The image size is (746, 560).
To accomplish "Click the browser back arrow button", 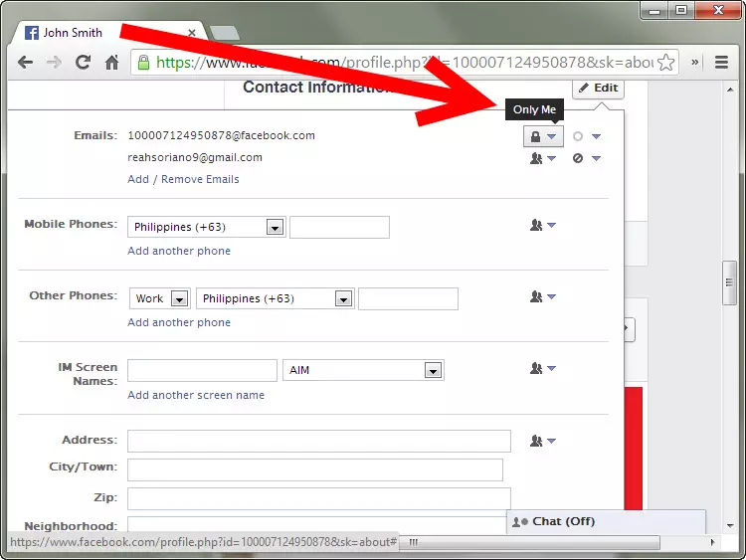I will [x=25, y=63].
